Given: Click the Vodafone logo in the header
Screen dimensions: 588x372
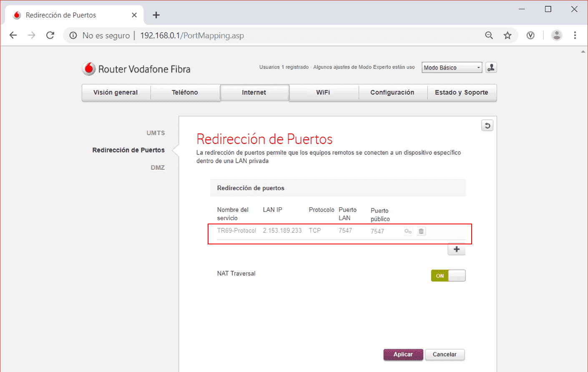Looking at the screenshot, I should click(x=88, y=69).
